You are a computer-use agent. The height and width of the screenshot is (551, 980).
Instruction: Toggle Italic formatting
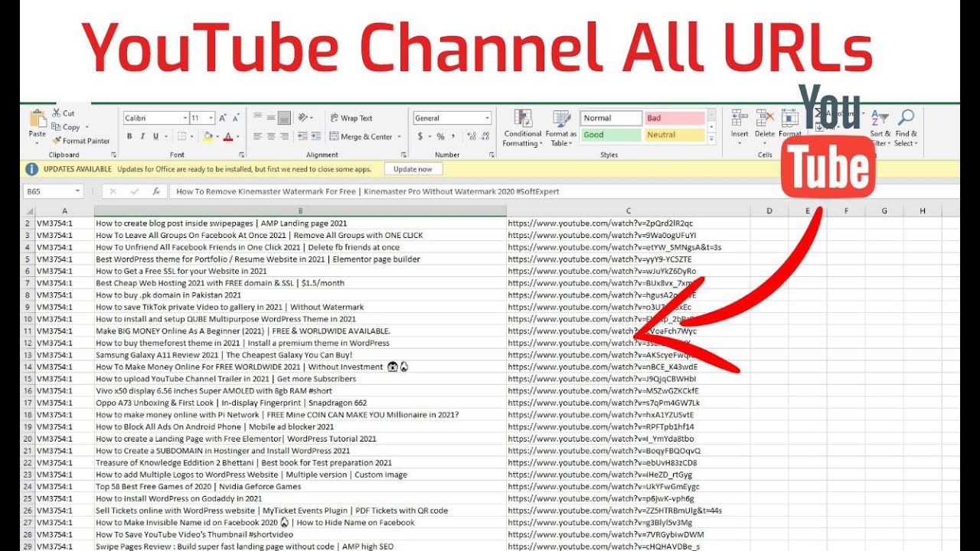click(x=142, y=137)
